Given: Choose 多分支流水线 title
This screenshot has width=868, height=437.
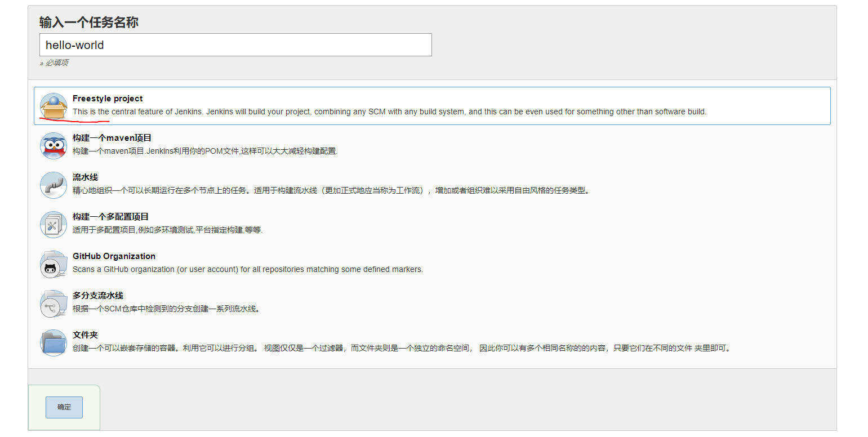Looking at the screenshot, I should [98, 296].
